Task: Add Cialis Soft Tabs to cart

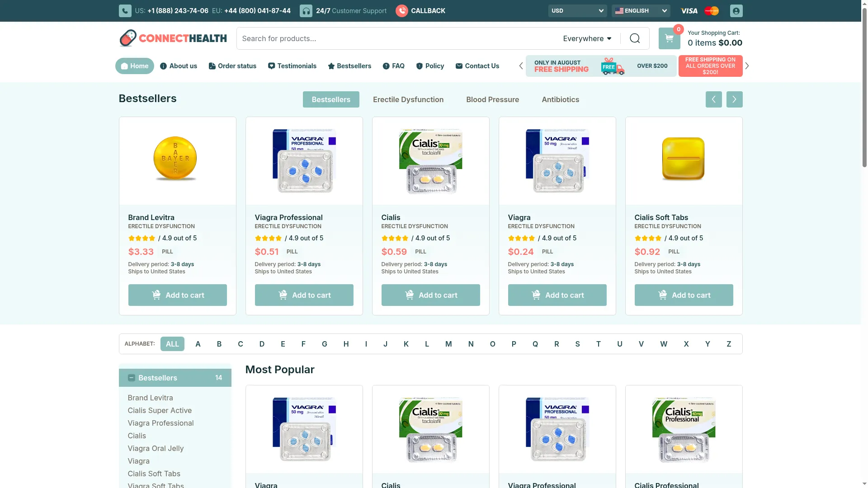Action: coord(684,295)
